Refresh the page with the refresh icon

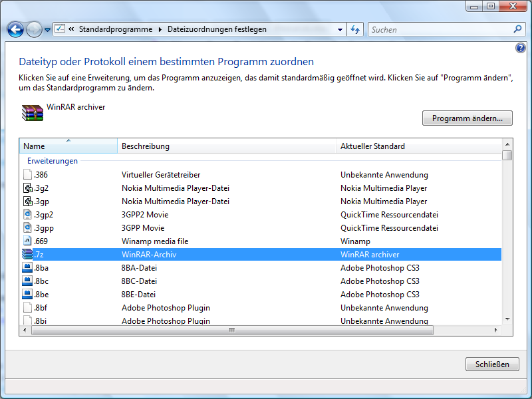[355, 29]
